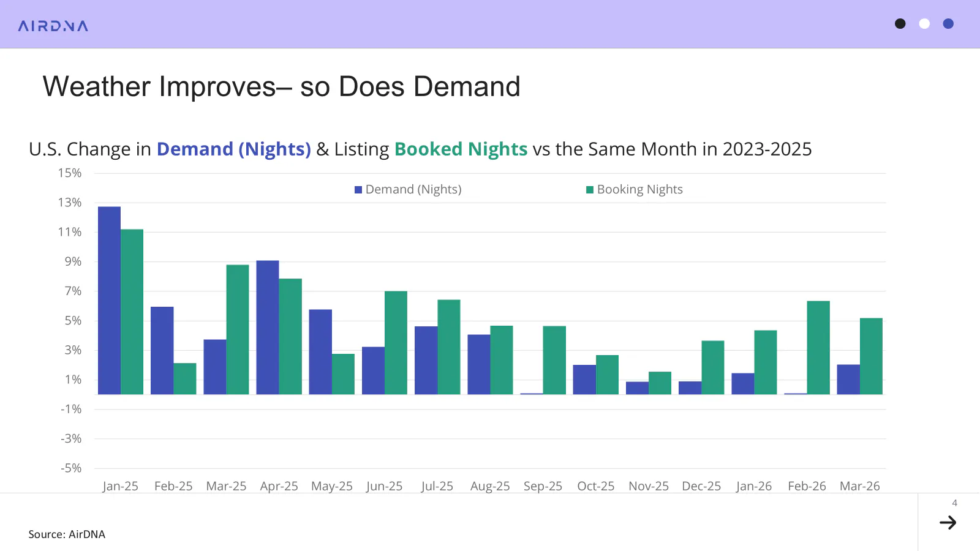Select the black dot in the header

[x=900, y=24]
